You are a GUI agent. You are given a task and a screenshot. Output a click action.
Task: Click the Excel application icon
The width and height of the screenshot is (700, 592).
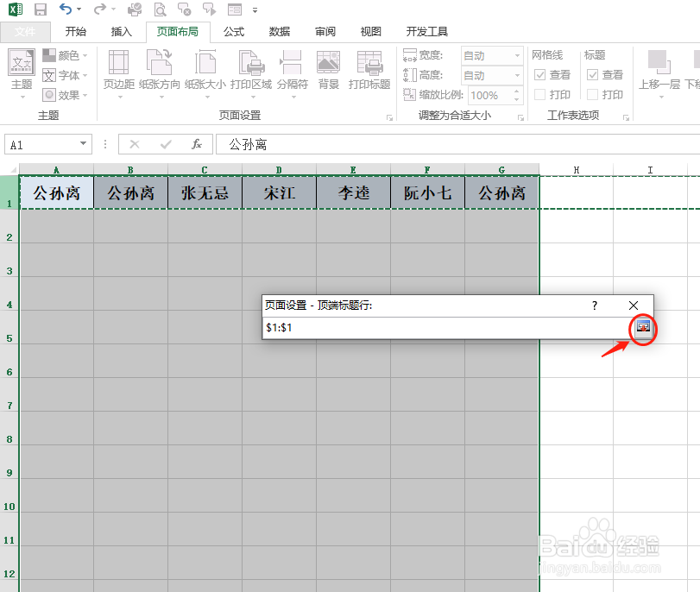click(x=16, y=9)
